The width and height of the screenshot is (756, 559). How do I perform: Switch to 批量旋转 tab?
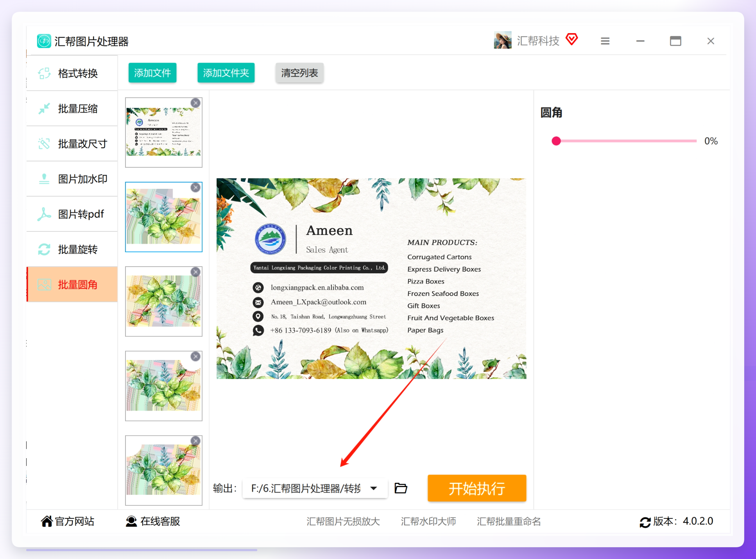click(x=72, y=249)
